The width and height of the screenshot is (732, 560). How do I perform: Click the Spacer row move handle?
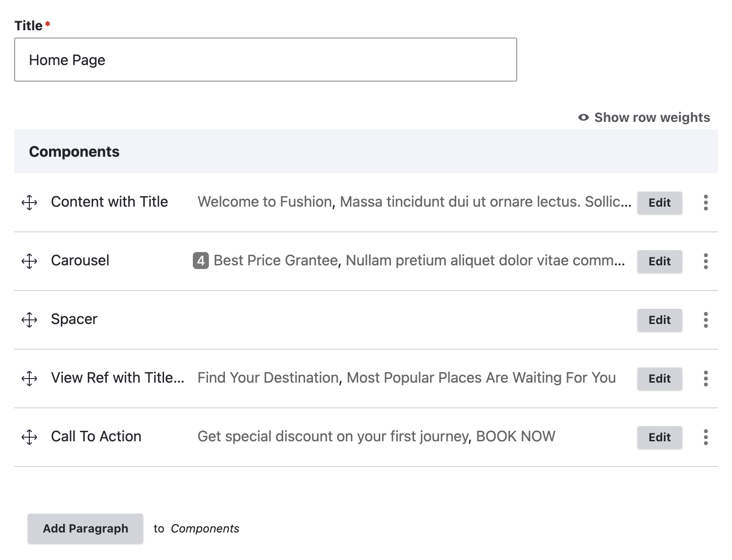(29, 320)
